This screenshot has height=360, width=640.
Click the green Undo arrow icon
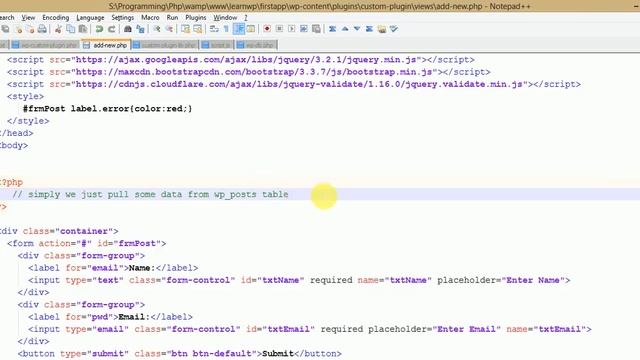99,29
